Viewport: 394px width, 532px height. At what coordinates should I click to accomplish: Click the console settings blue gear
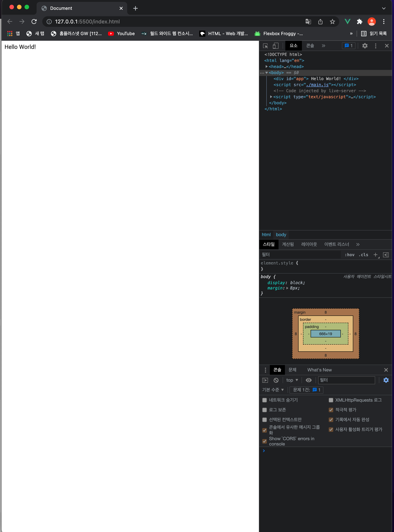click(386, 380)
